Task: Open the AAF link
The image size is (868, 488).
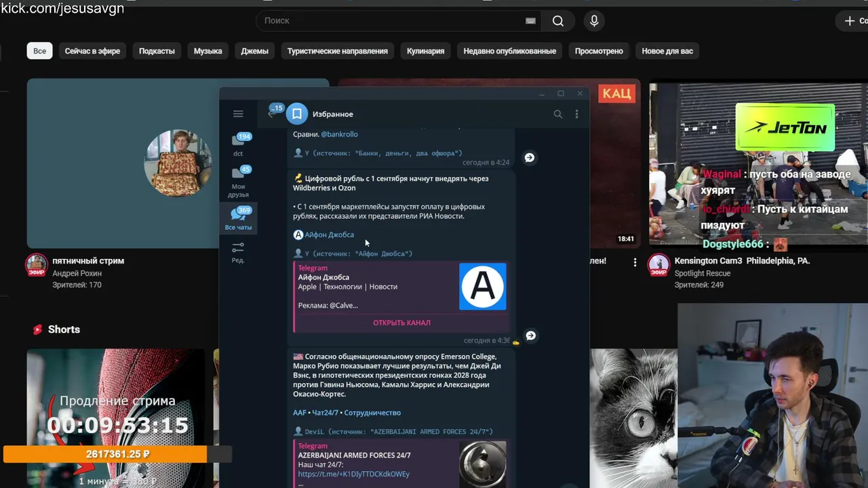Action: [x=300, y=413]
